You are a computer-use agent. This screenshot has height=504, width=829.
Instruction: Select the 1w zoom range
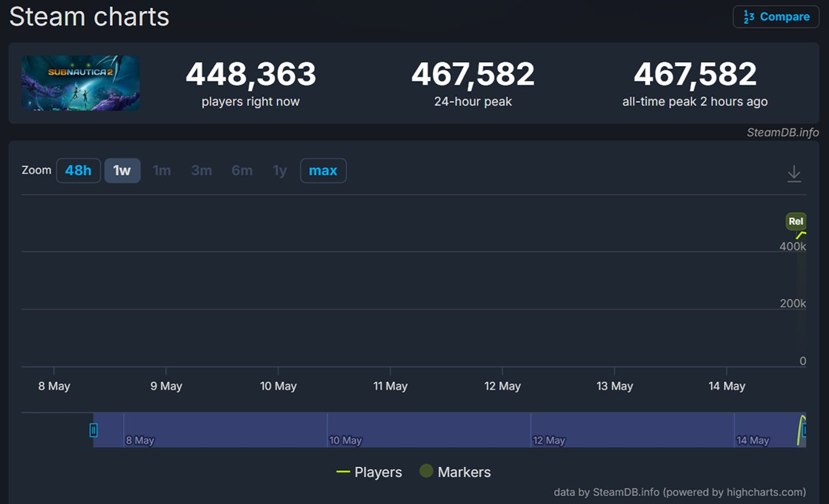pyautogui.click(x=122, y=170)
